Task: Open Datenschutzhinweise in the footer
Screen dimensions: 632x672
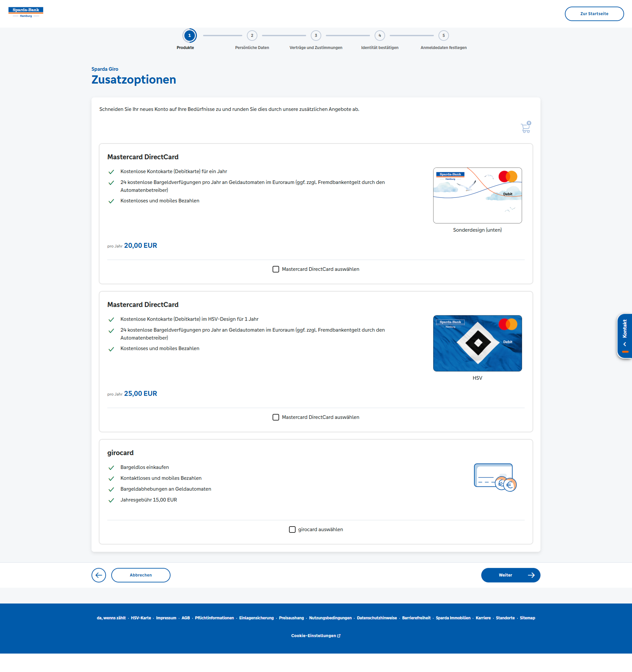Action: (x=377, y=618)
